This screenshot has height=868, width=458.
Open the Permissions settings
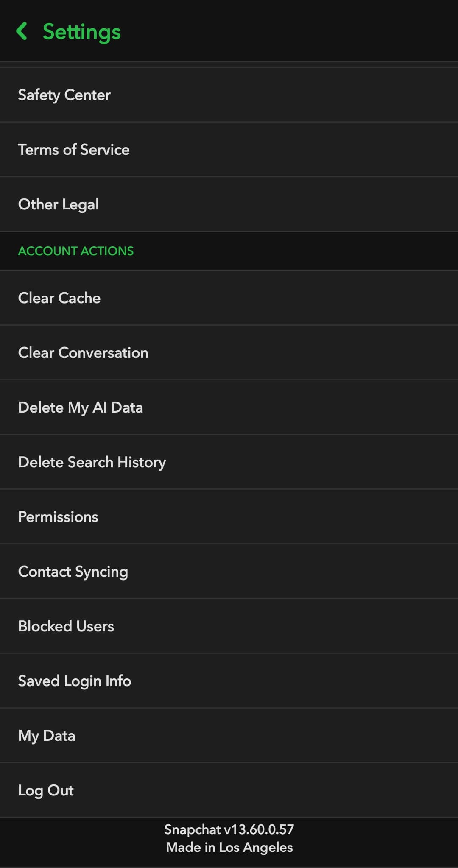click(58, 516)
